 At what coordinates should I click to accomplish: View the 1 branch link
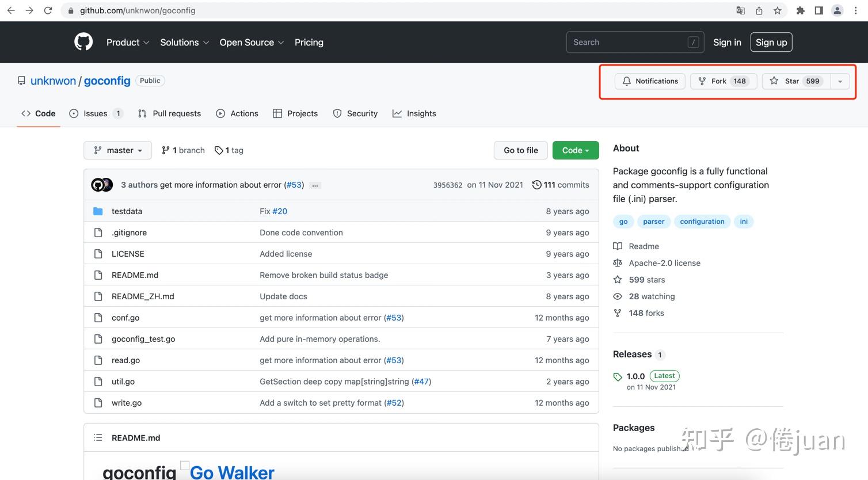183,150
